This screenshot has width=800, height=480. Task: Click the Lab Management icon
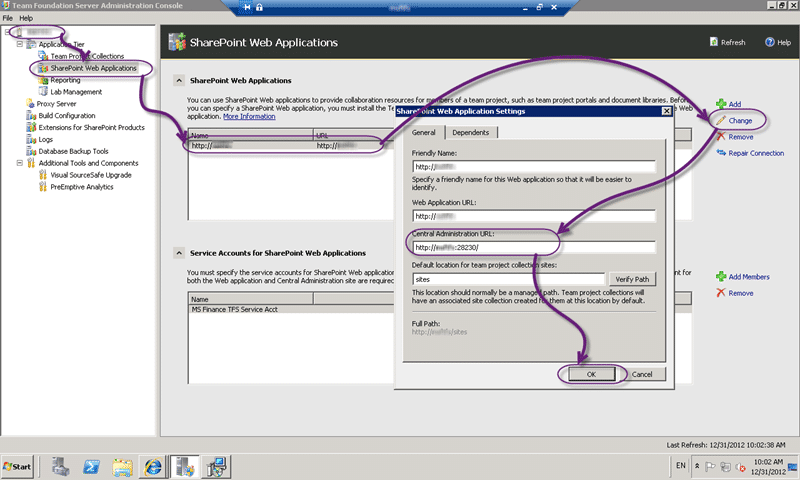[43, 92]
